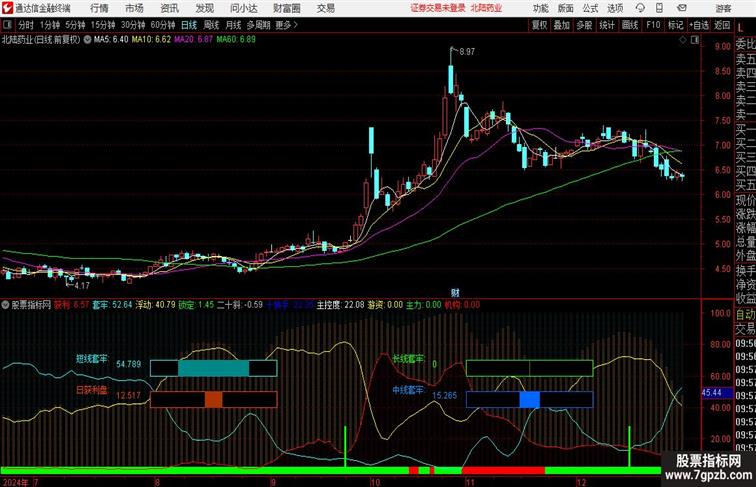
Task: Click the 长线套牢 empty green bar
Action: (x=529, y=368)
